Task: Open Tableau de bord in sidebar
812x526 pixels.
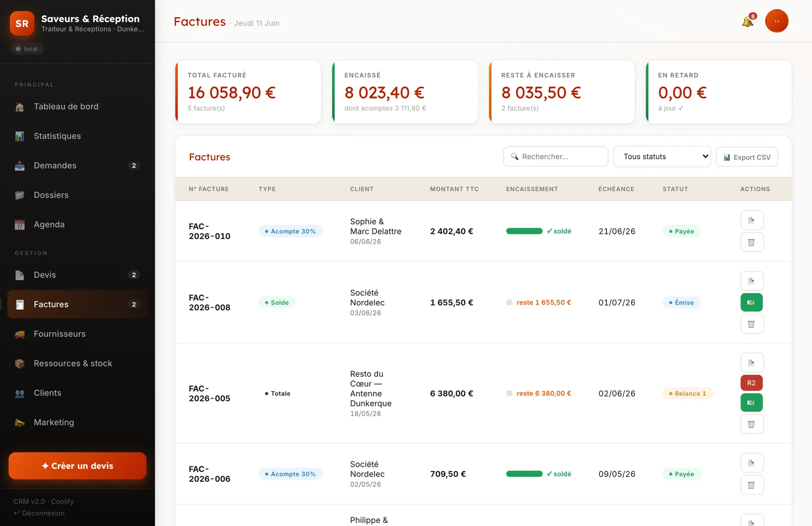Action: click(77, 107)
